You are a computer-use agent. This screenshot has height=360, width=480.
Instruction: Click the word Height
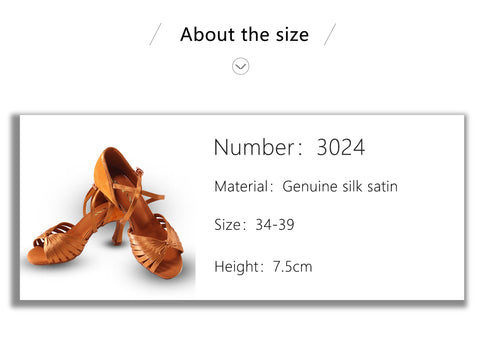(x=236, y=267)
